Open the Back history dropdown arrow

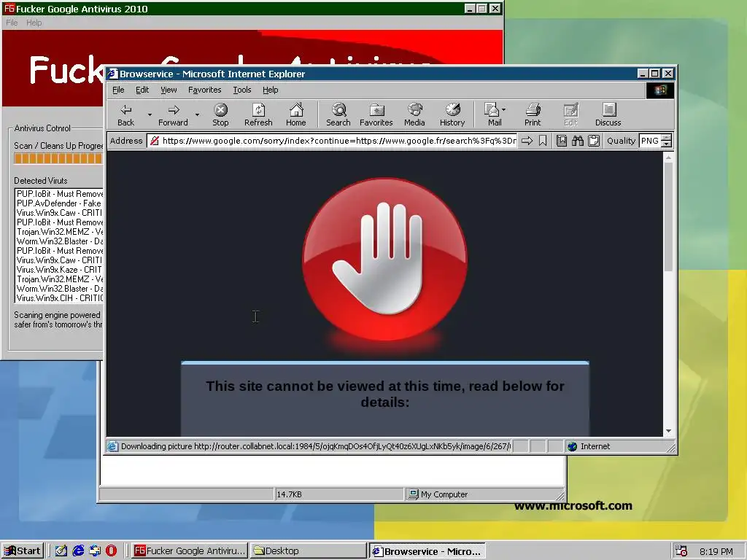point(150,114)
